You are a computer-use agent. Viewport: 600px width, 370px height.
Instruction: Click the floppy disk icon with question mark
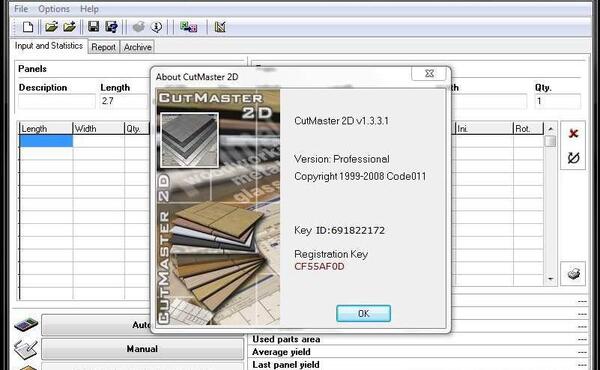(x=112, y=27)
